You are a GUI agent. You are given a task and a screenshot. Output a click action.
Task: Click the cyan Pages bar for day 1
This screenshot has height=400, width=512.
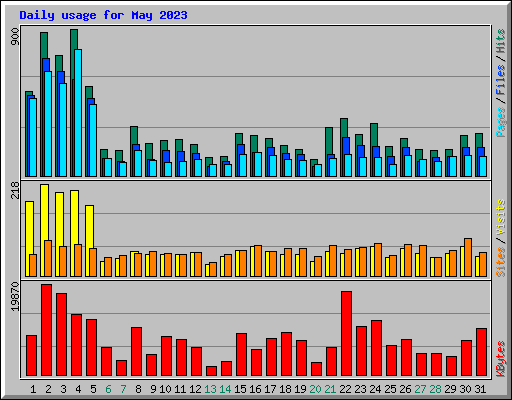click(x=33, y=137)
